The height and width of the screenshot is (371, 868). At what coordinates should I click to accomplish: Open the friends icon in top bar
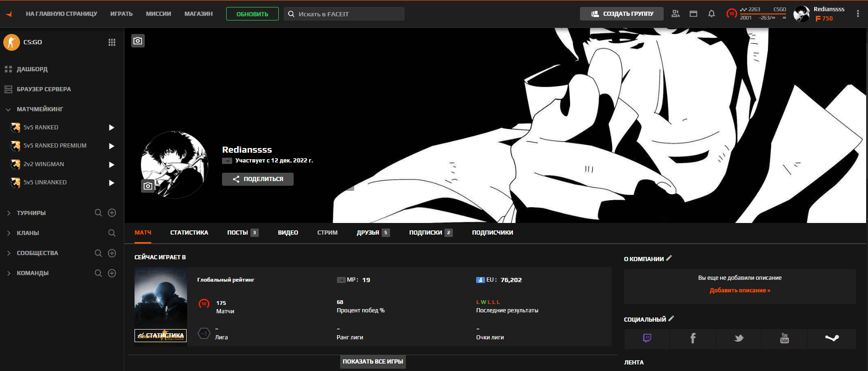pyautogui.click(x=675, y=14)
